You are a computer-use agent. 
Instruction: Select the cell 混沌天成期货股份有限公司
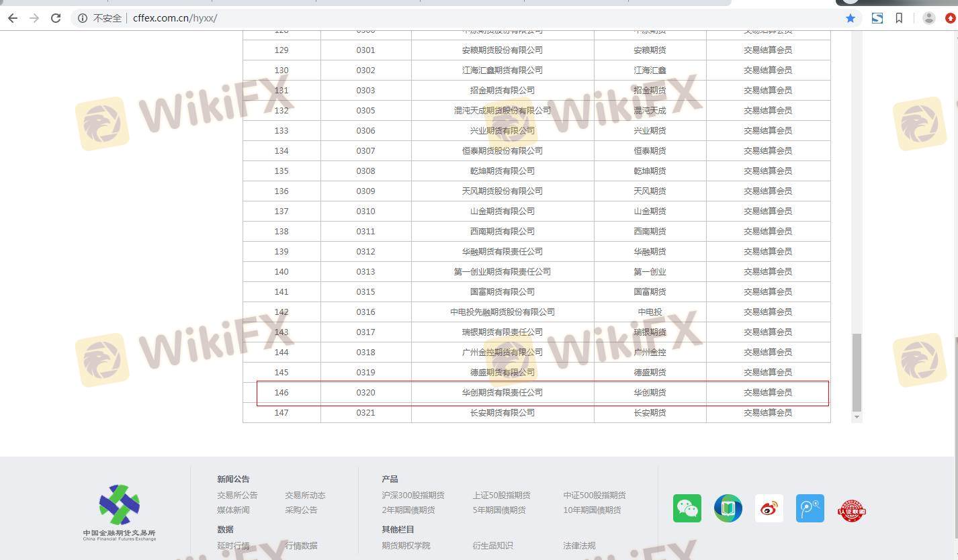[503, 110]
